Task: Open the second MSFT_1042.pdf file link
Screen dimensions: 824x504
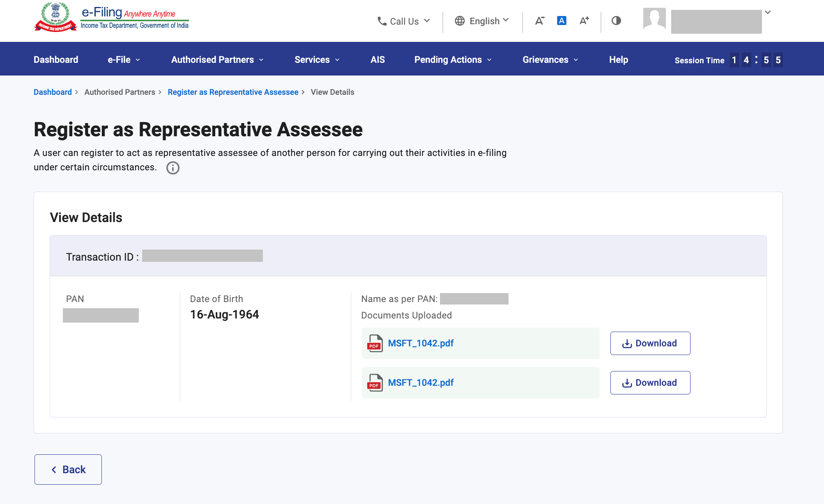Action: [x=421, y=383]
